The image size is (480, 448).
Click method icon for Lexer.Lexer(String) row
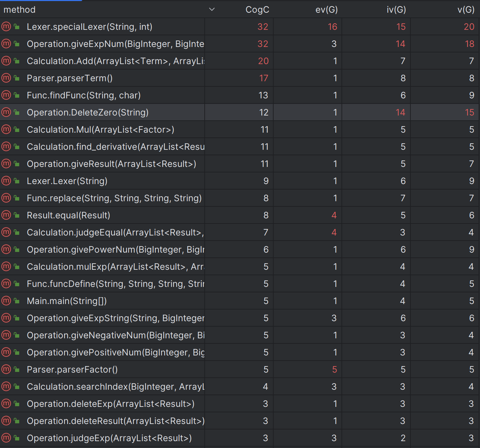[6, 181]
